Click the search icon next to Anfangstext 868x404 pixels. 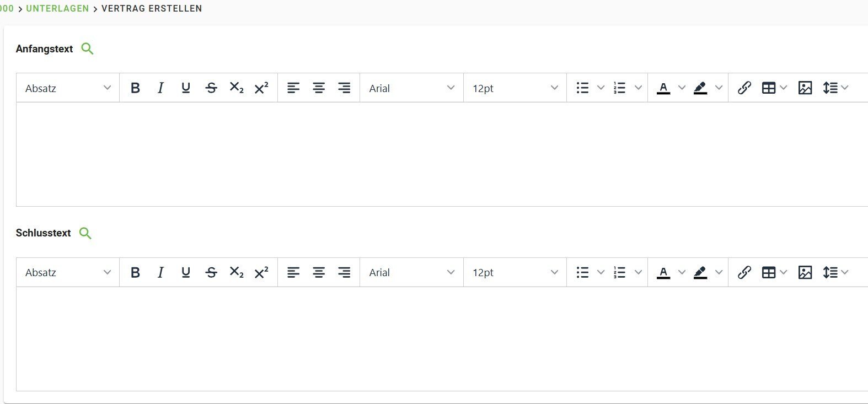87,49
